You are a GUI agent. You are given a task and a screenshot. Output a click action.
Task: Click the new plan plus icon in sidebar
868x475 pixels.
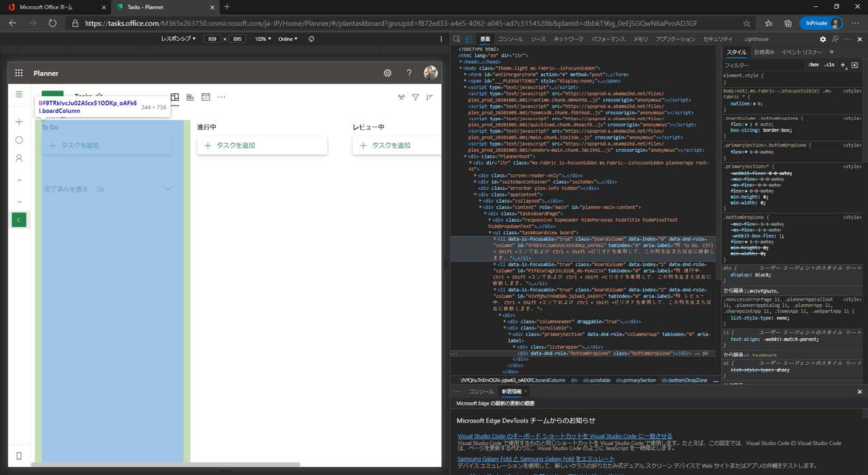coord(19,122)
